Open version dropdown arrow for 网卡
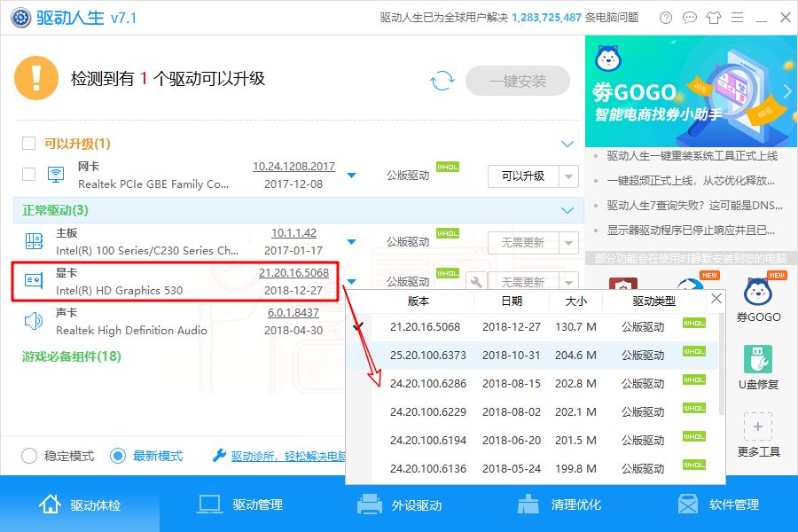This screenshot has width=798, height=532. [x=351, y=176]
